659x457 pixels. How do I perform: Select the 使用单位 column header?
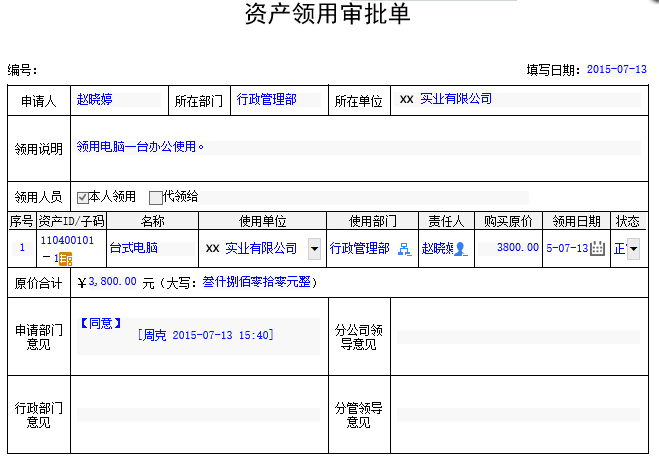[x=263, y=221]
